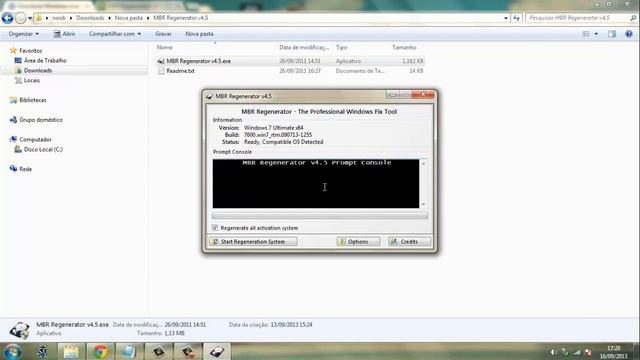Click the MBR Regenerator title bar icon

coord(209,96)
